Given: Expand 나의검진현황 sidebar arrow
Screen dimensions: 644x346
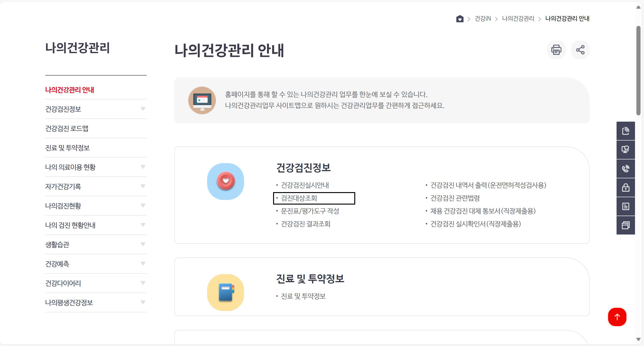Looking at the screenshot, I should 143,206.
